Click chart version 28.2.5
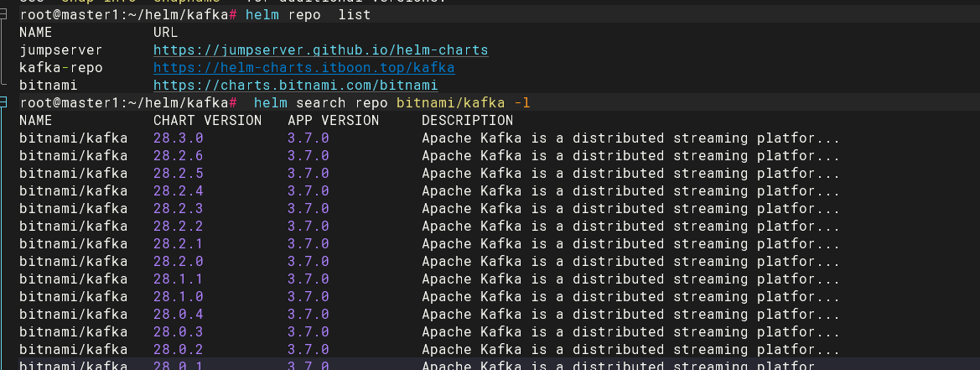This screenshot has width=980, height=370. coord(178,173)
